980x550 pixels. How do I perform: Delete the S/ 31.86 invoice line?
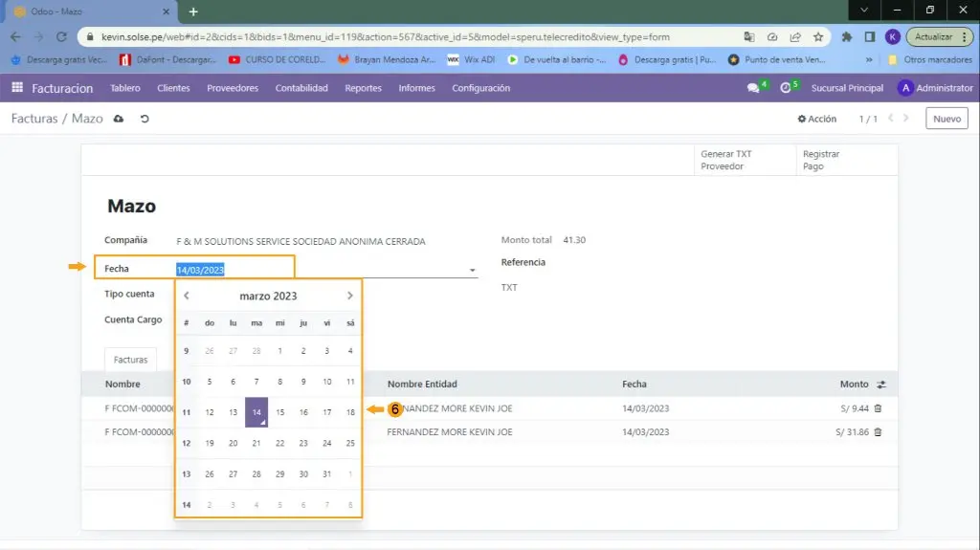pyautogui.click(x=878, y=432)
